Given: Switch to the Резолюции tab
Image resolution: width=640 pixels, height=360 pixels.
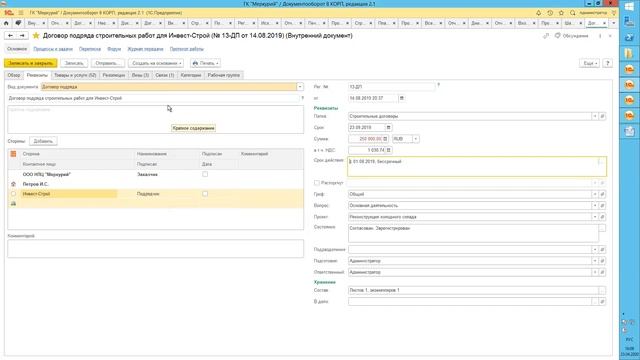Looking at the screenshot, I should 114,75.
